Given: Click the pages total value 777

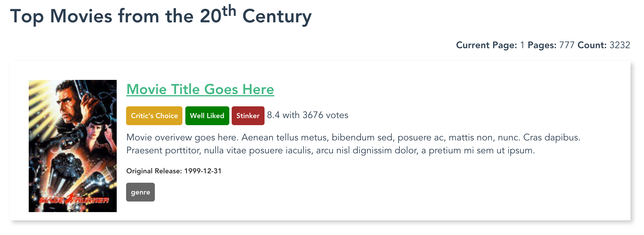Looking at the screenshot, I should [x=567, y=45].
